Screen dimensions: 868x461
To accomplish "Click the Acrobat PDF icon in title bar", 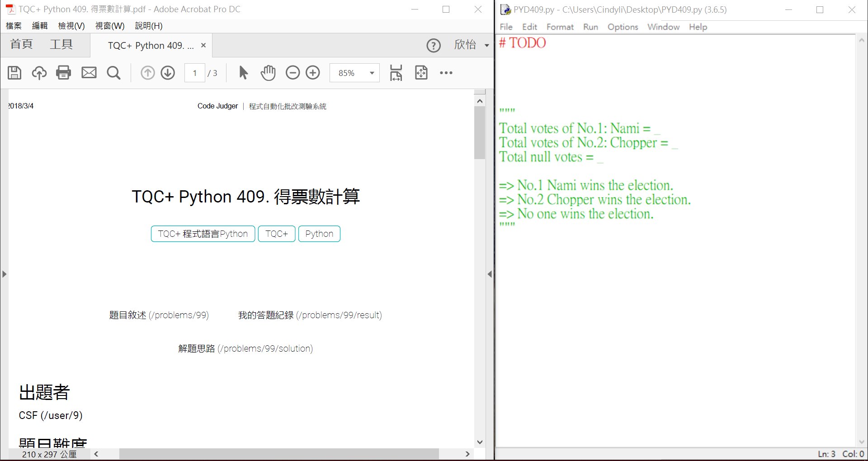I will pyautogui.click(x=10, y=9).
